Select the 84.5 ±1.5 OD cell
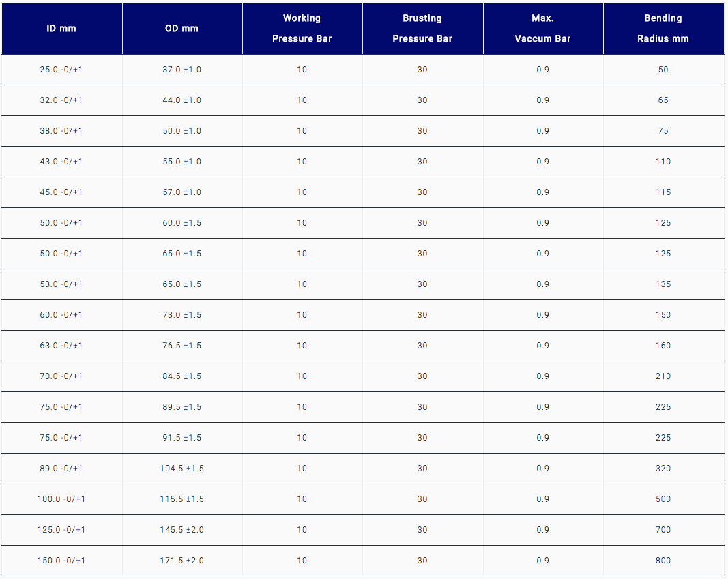728x579 pixels. click(x=181, y=376)
